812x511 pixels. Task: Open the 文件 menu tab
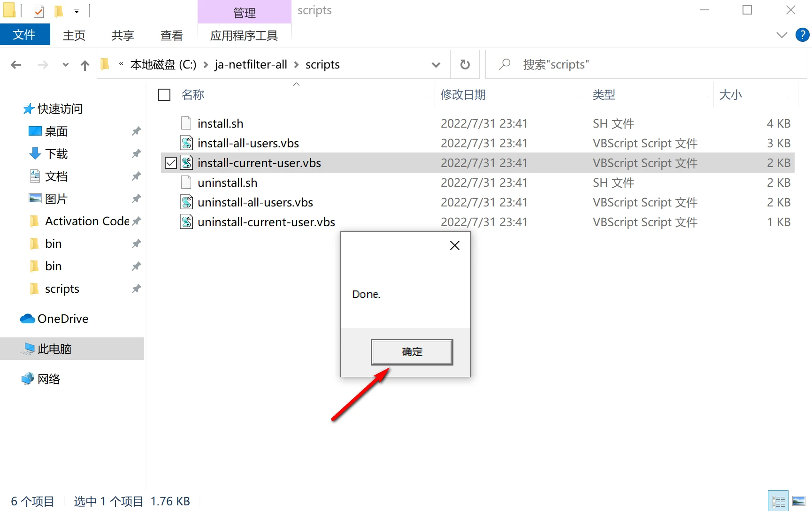coord(25,35)
